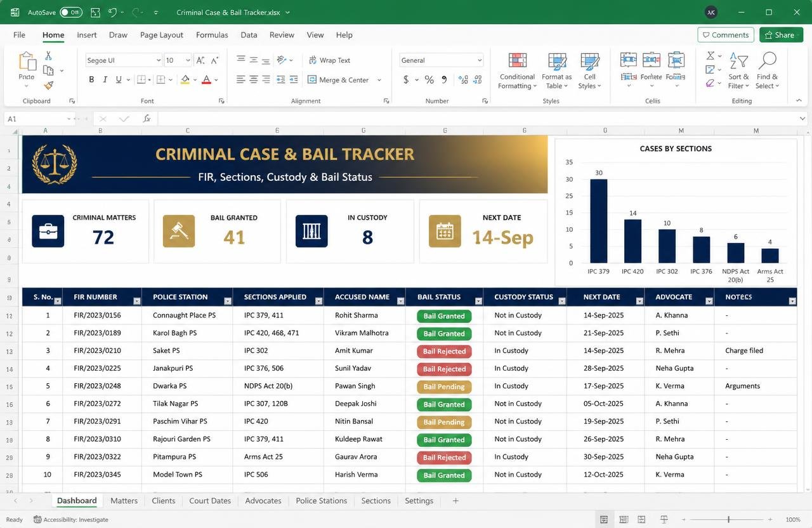Click the Comments button

click(x=725, y=35)
